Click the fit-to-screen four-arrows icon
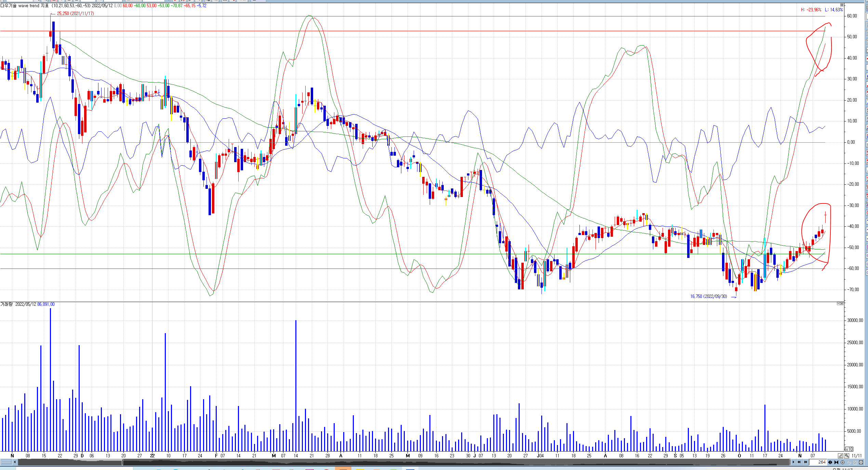868x470 pixels. coord(855,462)
